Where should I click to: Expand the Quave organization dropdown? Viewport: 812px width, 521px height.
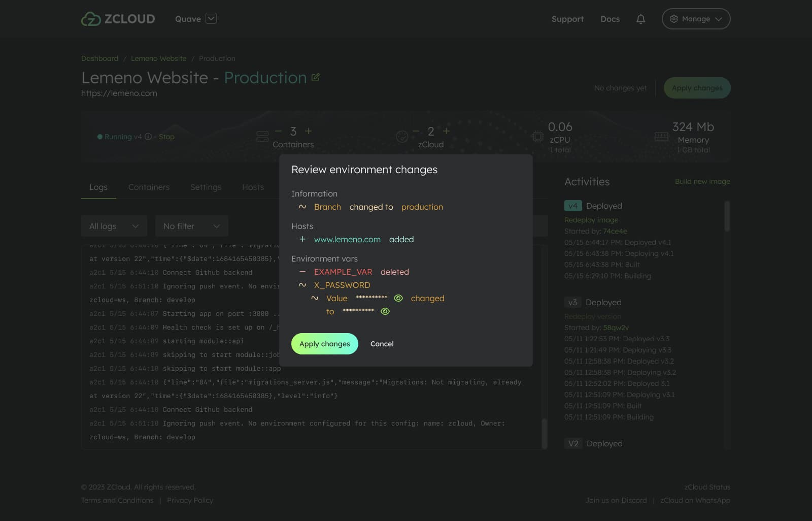coord(211,19)
